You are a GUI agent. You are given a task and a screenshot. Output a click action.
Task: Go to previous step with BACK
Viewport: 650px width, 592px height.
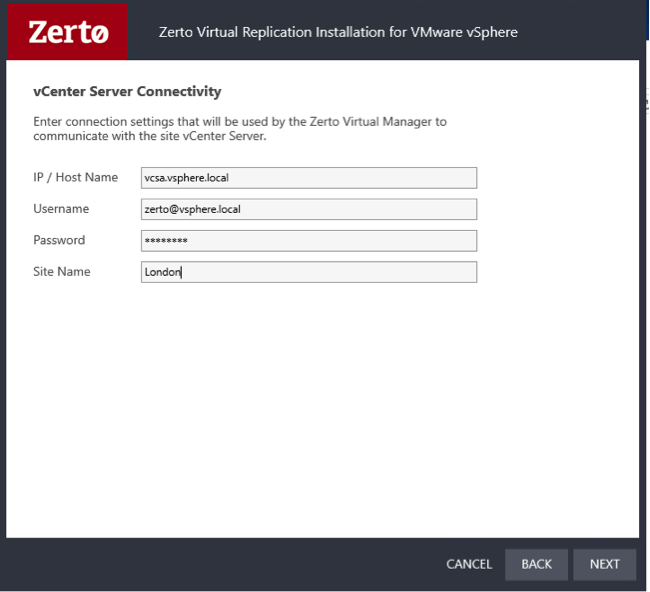coord(536,564)
